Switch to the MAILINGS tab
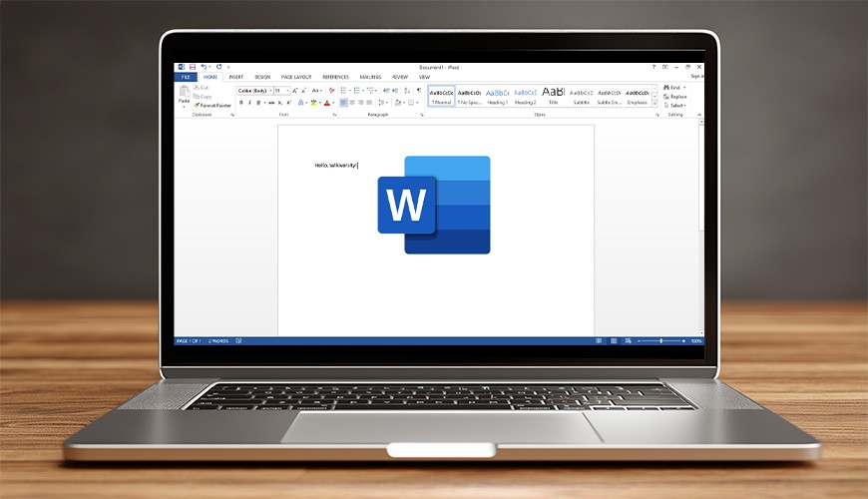Viewport: 868px width, 499px height. click(370, 77)
